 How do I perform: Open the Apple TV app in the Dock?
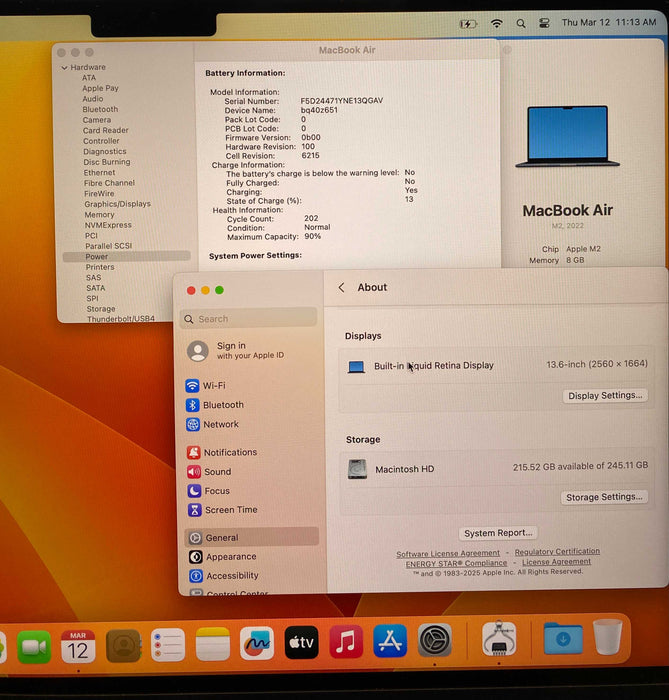302,643
